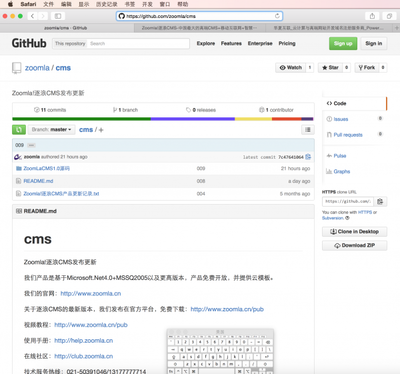Open the 编辑 menu
Viewport: 400px width, 374px height.
tap(66, 4)
